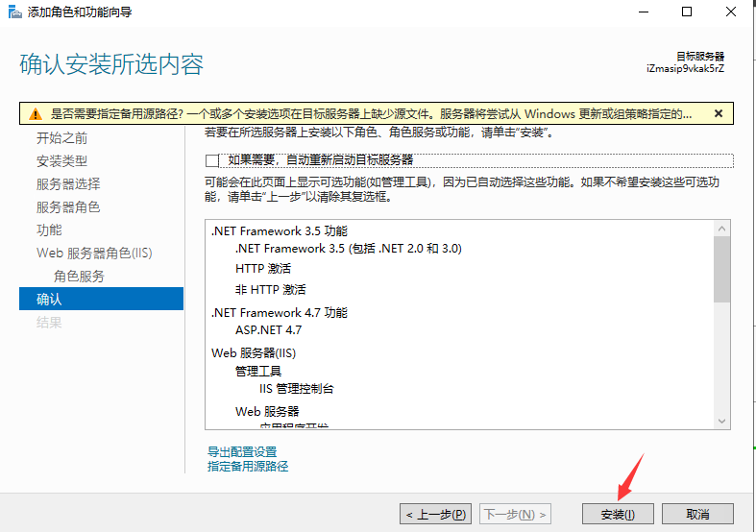This screenshot has height=532, width=756.
Task: Click the 确认安装所选内容 heading
Action: point(111,64)
